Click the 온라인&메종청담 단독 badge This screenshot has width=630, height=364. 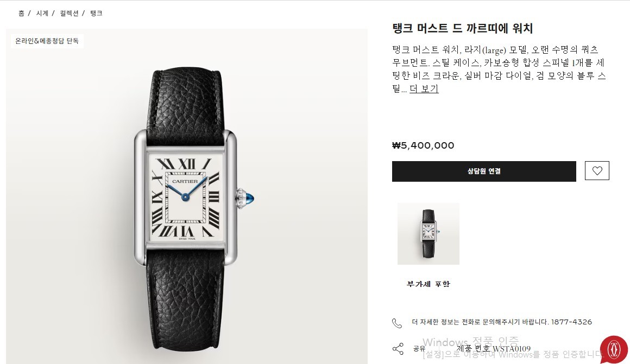[x=47, y=41]
